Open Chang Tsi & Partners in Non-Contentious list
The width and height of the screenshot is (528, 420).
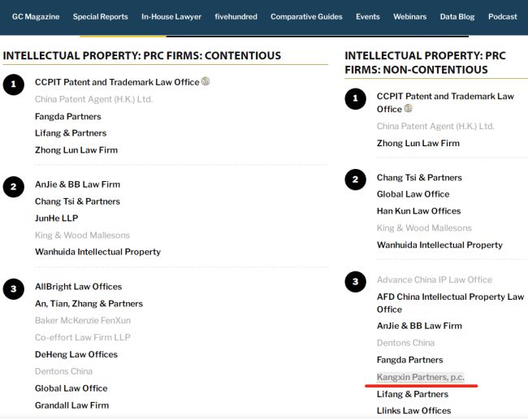click(x=419, y=178)
